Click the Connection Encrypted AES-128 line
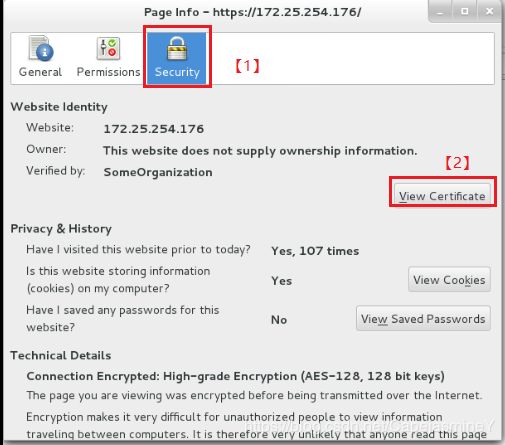505x445 pixels. click(235, 376)
